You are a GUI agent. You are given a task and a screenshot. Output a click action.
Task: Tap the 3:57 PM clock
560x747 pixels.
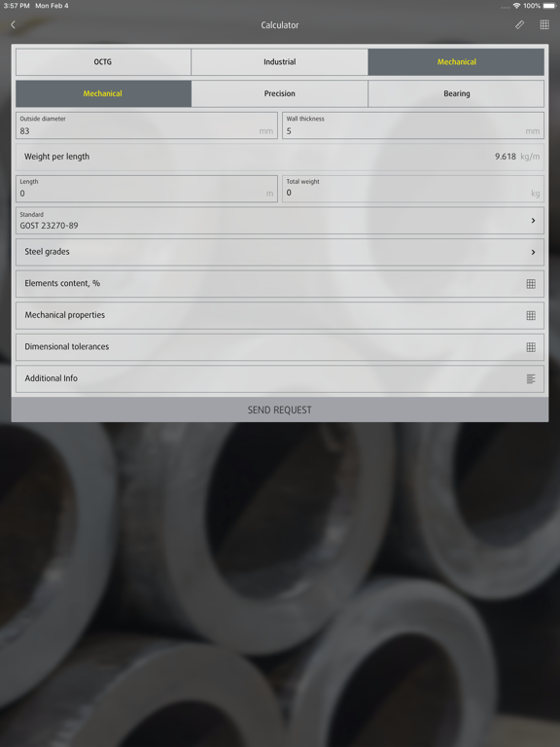[x=17, y=6]
